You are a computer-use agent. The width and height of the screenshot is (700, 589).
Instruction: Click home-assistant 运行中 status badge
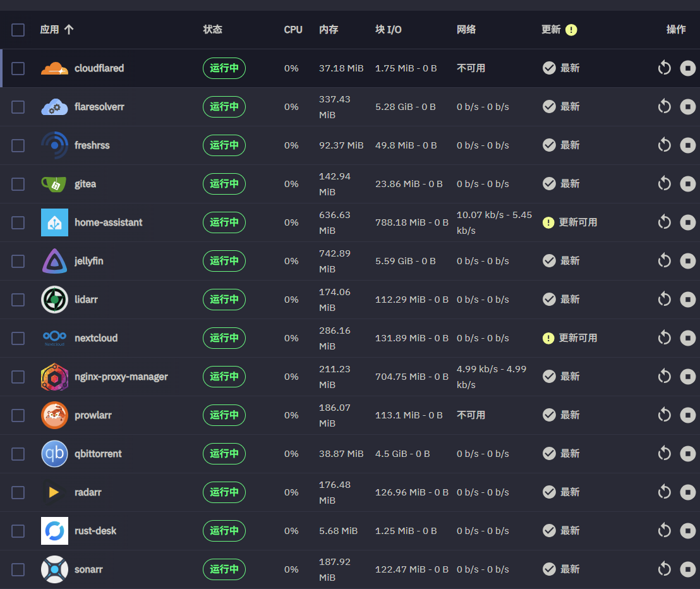pyautogui.click(x=224, y=222)
